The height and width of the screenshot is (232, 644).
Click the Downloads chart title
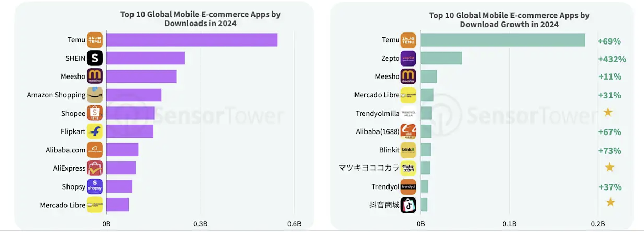coord(201,19)
